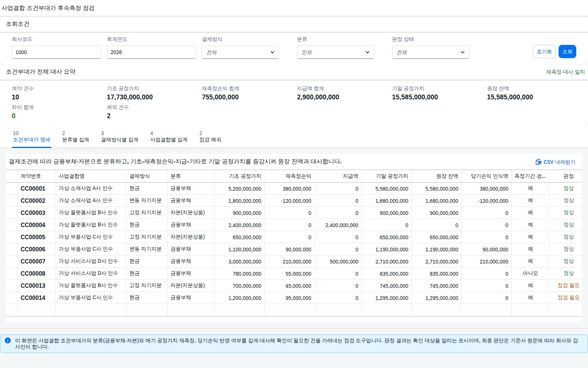Screen dimensions: 588x368
Task: Click 가상 서비스사업 D사 인수 in CC00007 row
Action: click(x=88, y=261)
